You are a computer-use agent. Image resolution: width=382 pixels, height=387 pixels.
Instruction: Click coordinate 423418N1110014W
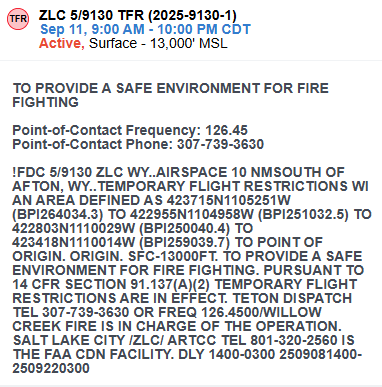point(74,242)
